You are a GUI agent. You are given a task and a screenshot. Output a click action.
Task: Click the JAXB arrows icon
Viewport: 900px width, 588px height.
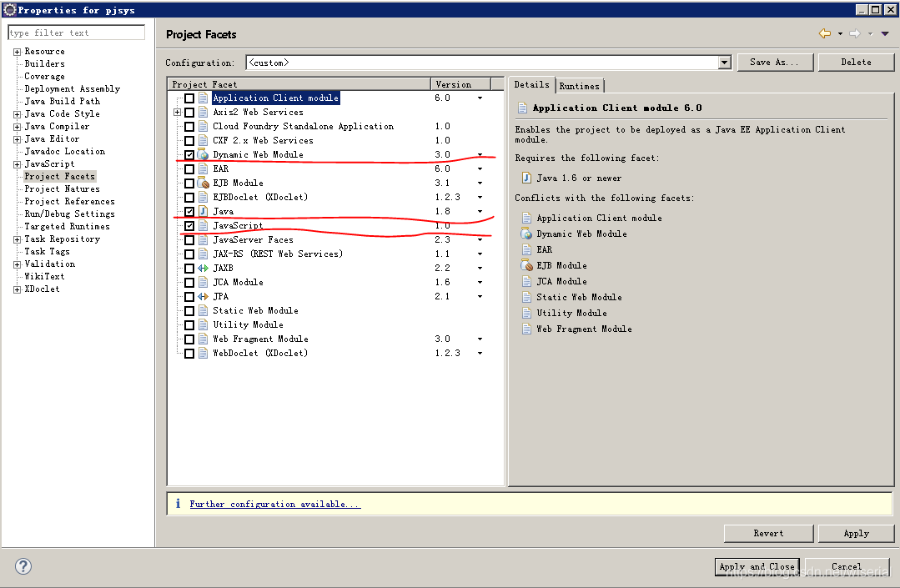tap(203, 268)
